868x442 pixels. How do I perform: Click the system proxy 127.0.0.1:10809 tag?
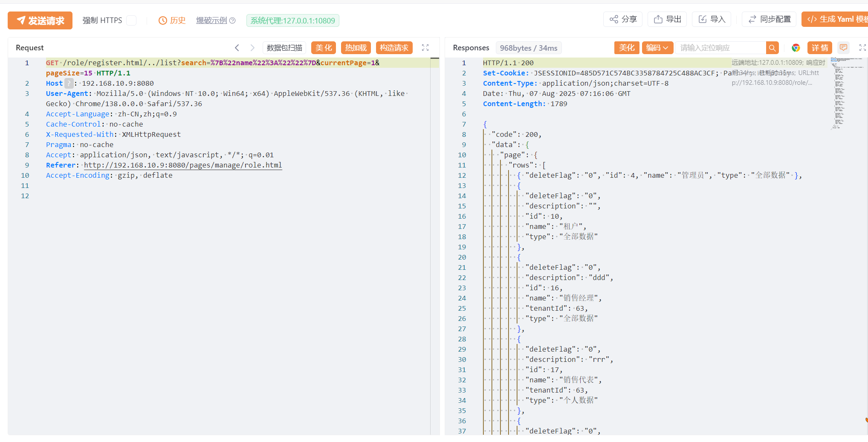(292, 20)
